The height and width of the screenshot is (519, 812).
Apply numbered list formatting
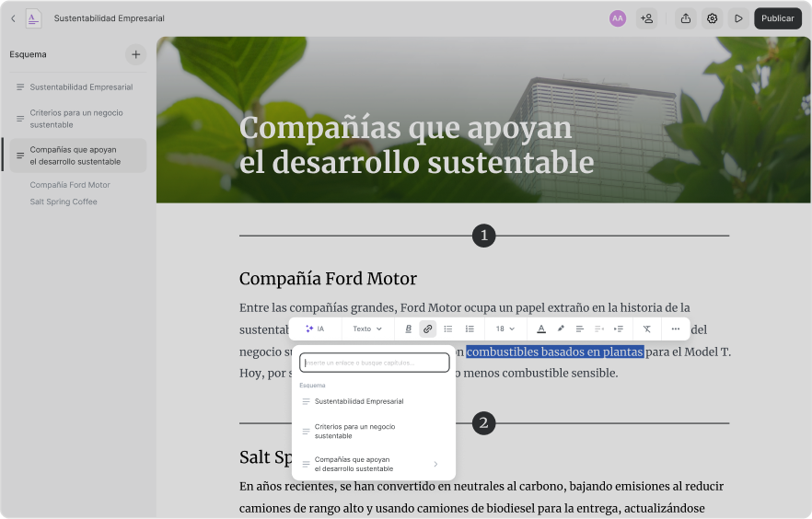click(470, 329)
